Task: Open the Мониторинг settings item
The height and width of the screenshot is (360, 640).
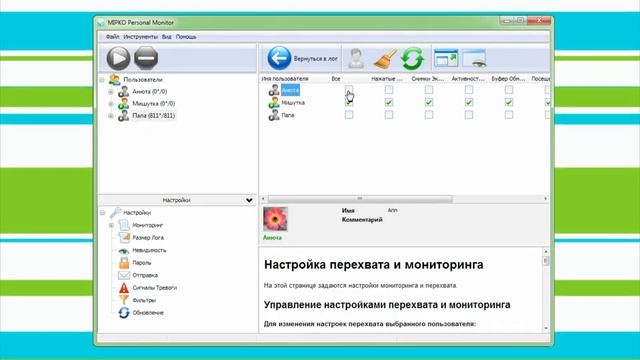Action: (148, 225)
